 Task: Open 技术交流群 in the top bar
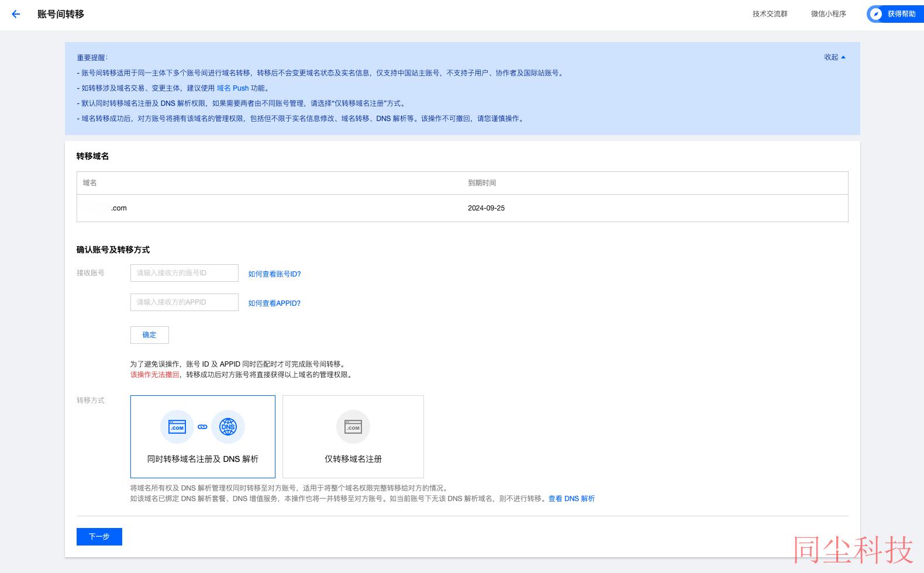pos(770,14)
